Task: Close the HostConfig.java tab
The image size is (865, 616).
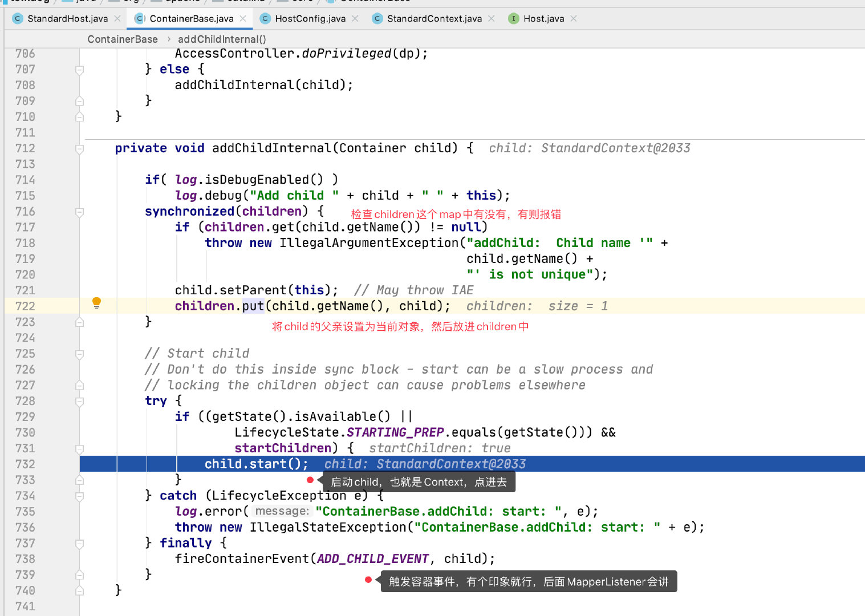Action: (x=355, y=19)
